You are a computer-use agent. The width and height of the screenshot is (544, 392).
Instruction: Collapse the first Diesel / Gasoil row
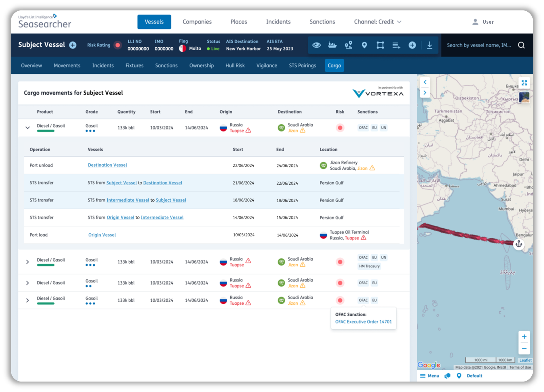point(28,128)
